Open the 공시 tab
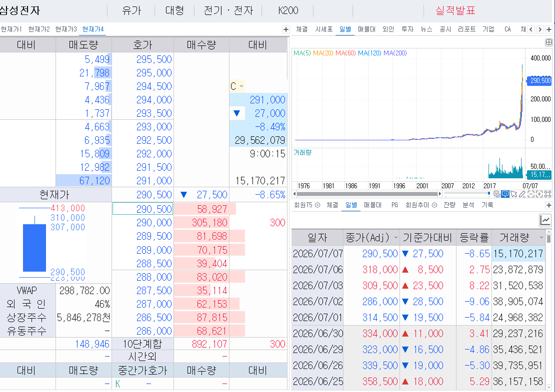This screenshot has width=555, height=392. point(445,29)
